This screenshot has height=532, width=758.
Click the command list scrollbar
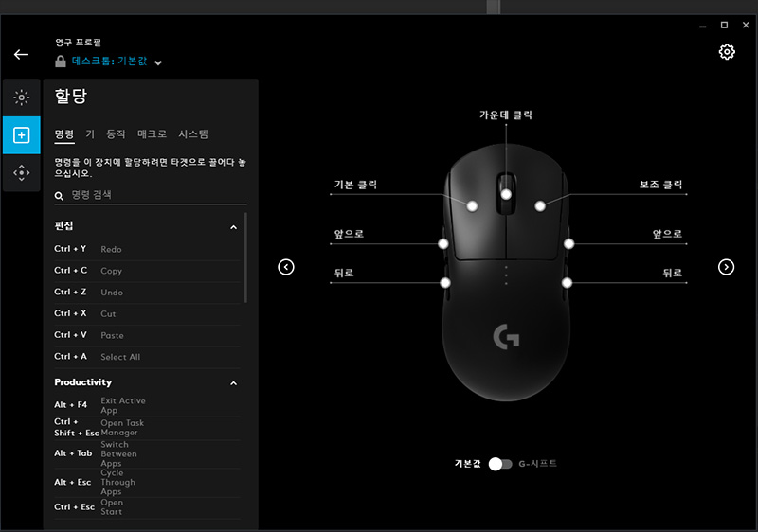click(x=245, y=257)
